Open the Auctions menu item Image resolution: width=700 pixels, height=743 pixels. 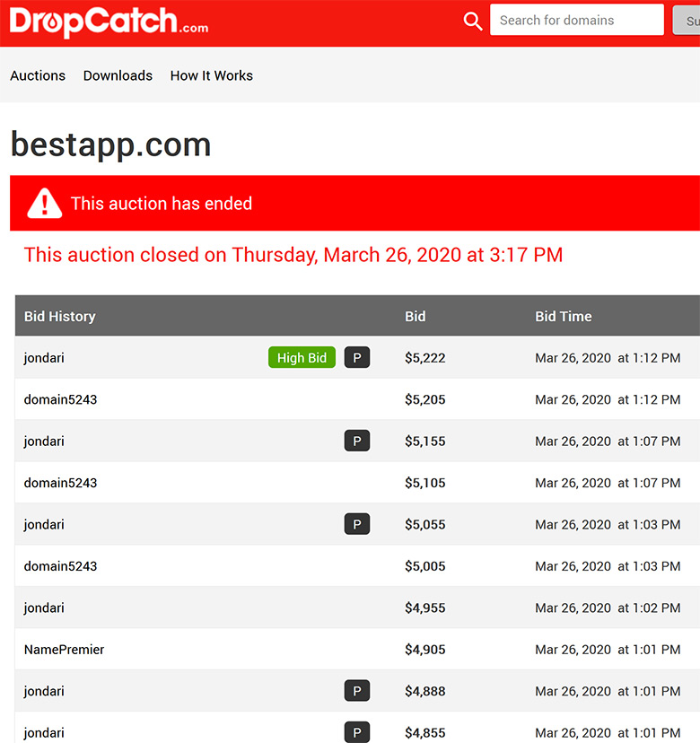click(38, 75)
